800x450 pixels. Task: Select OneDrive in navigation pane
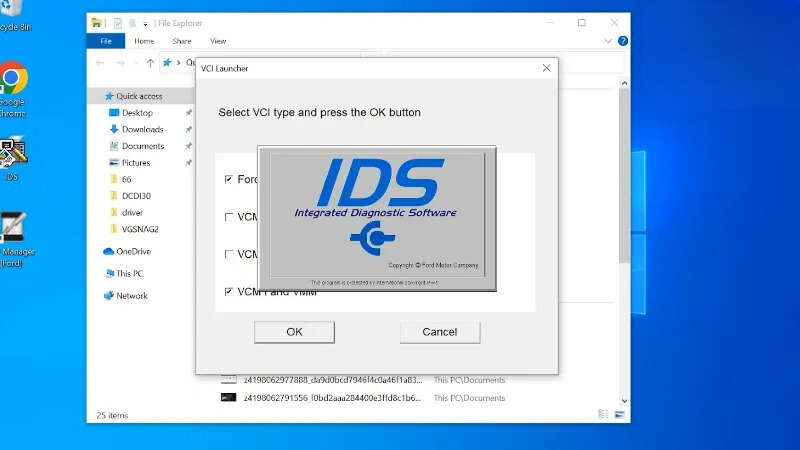click(x=133, y=252)
